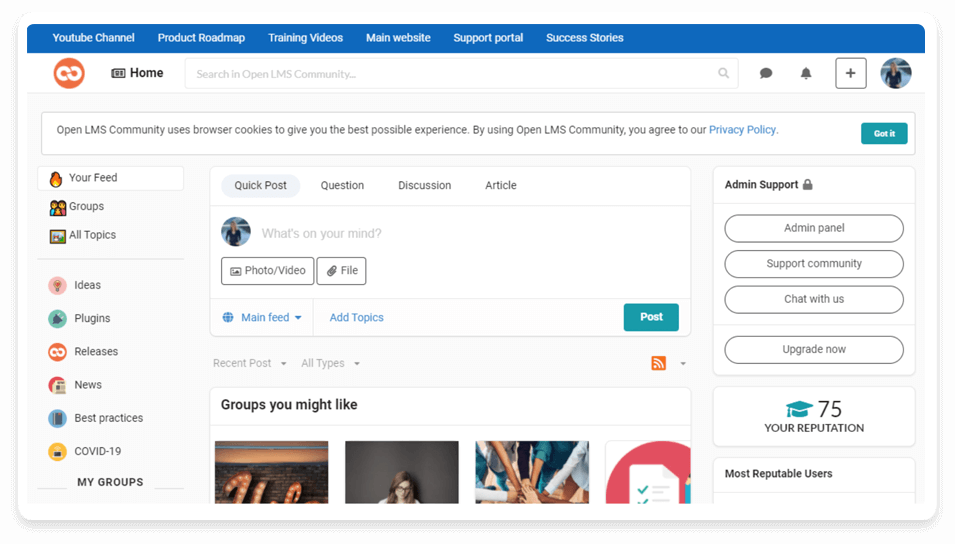Click the Main feed globe icon
This screenshot has width=955, height=544.
click(x=228, y=317)
